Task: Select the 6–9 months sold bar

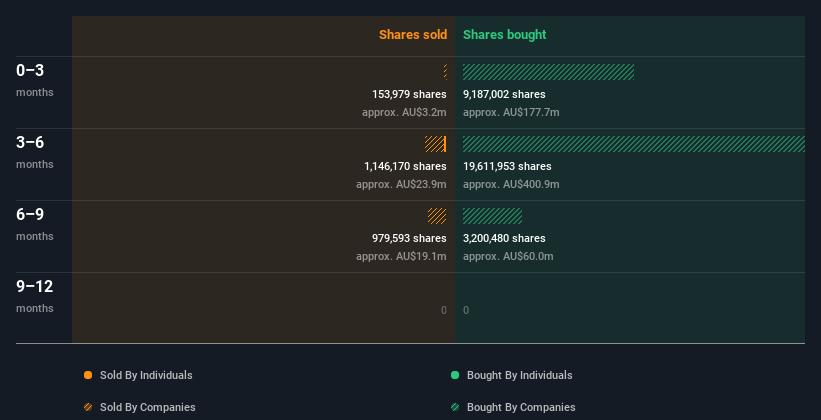Action: click(437, 216)
